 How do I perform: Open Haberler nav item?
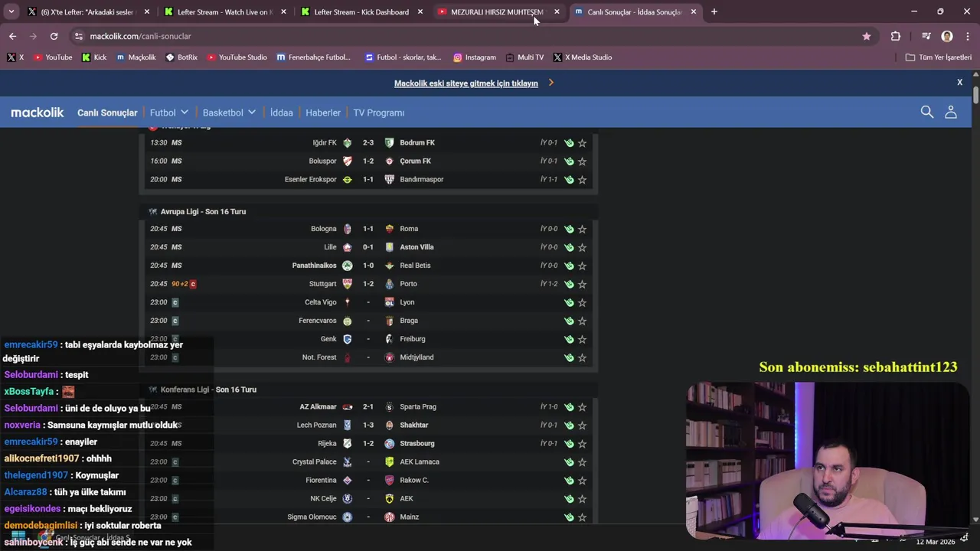tap(323, 112)
